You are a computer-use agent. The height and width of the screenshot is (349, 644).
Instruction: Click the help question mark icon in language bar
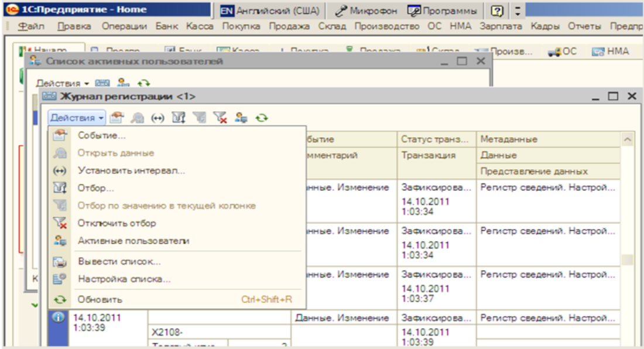(x=497, y=11)
